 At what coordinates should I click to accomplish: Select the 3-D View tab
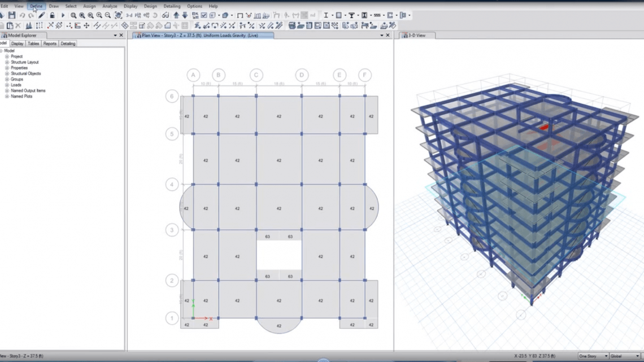click(x=416, y=36)
